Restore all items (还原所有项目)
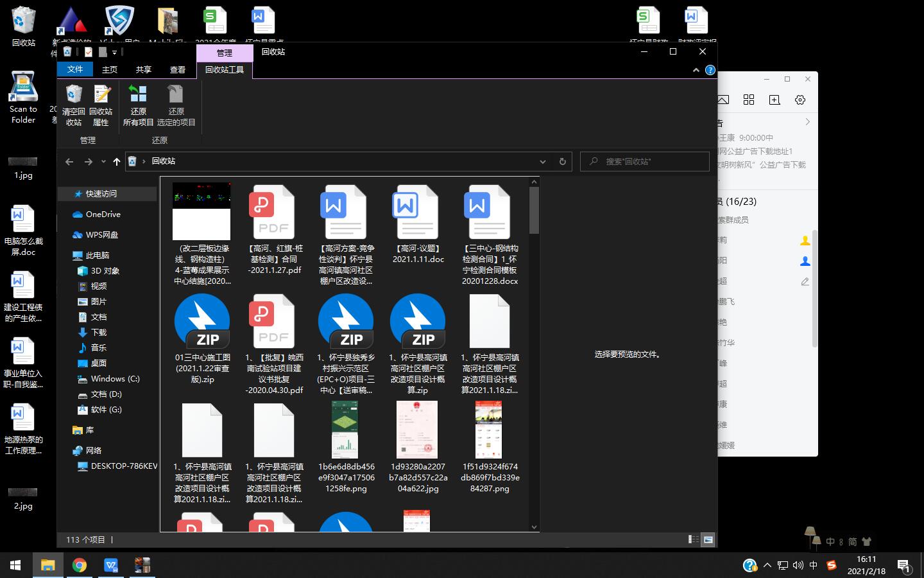Viewport: 924px width, 578px height. point(138,106)
